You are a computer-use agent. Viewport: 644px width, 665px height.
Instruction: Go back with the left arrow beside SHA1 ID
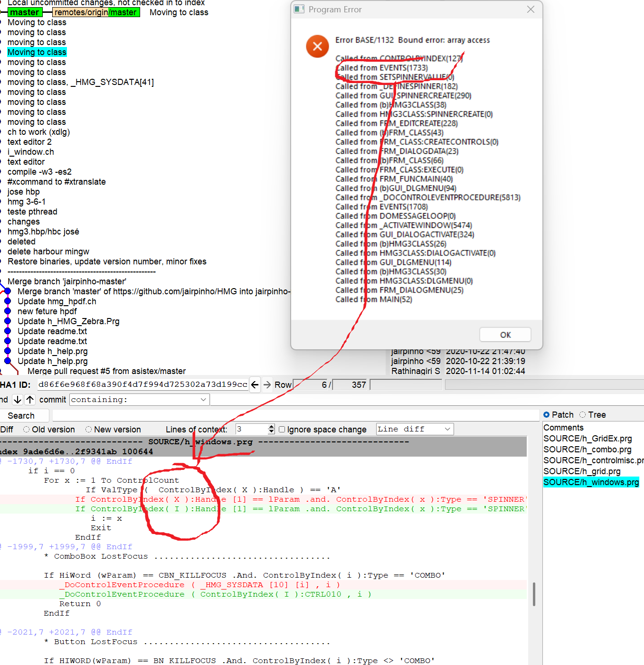tap(255, 384)
